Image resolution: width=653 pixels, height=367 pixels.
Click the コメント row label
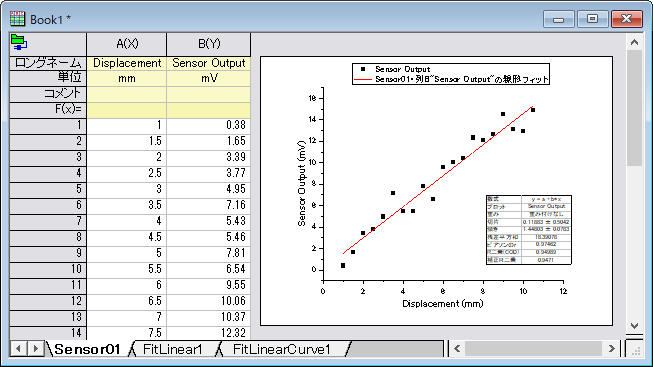click(x=48, y=94)
